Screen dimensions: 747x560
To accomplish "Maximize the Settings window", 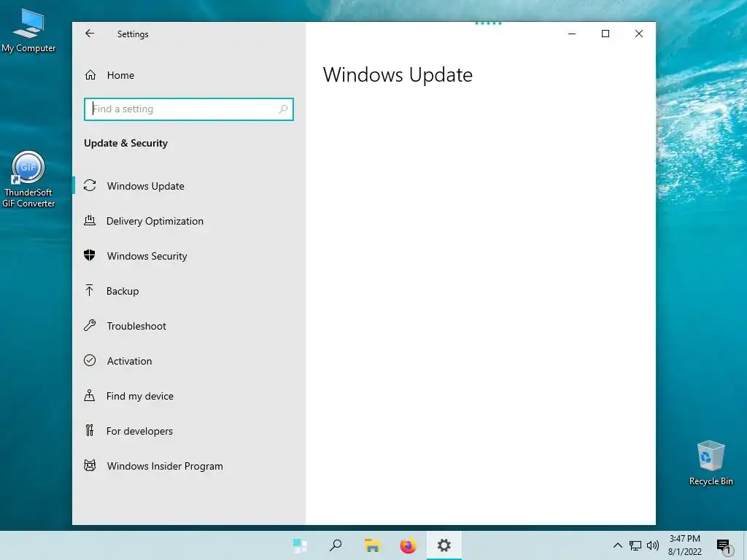I will (605, 34).
